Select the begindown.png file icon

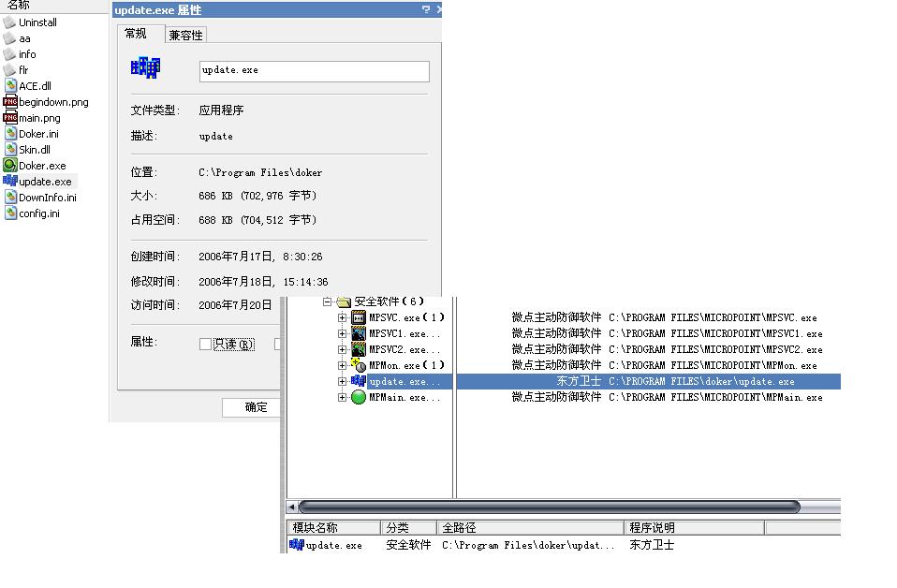[x=10, y=102]
